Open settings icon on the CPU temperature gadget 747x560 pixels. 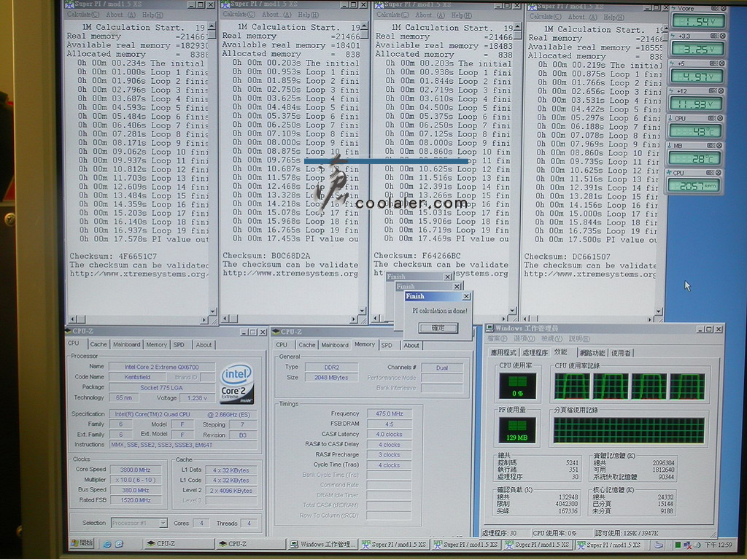pos(712,118)
